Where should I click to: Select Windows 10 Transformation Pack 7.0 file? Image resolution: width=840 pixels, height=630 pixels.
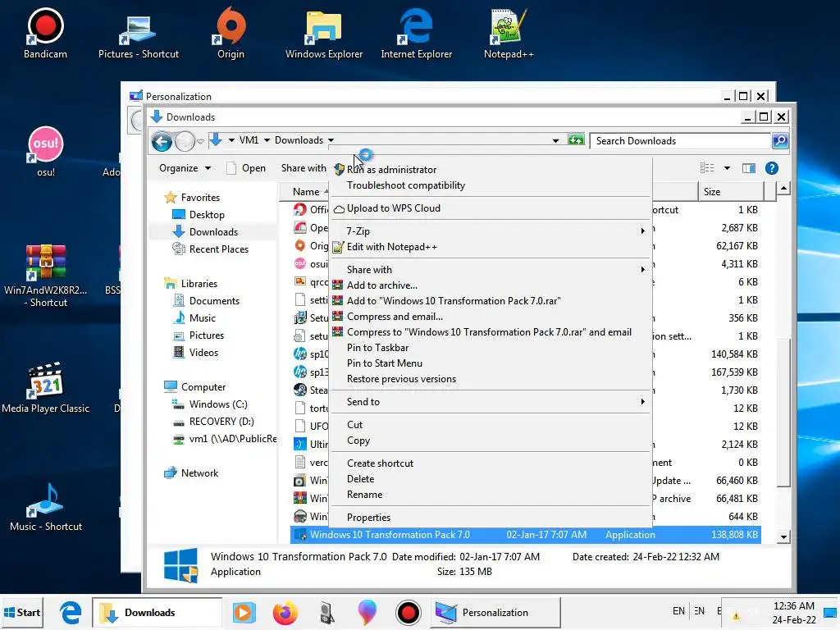tap(525, 535)
